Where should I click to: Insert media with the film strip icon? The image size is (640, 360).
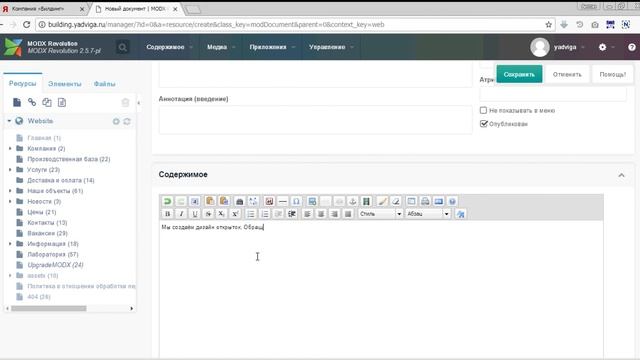click(367, 201)
